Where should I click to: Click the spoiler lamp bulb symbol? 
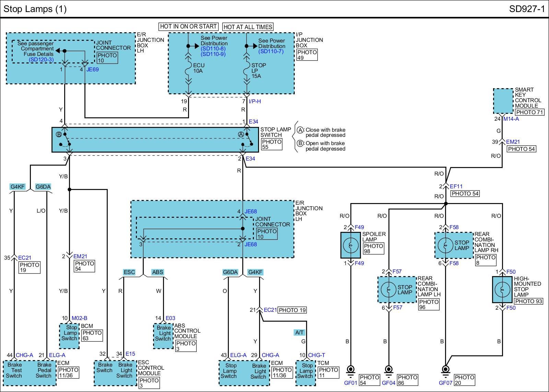tap(351, 245)
